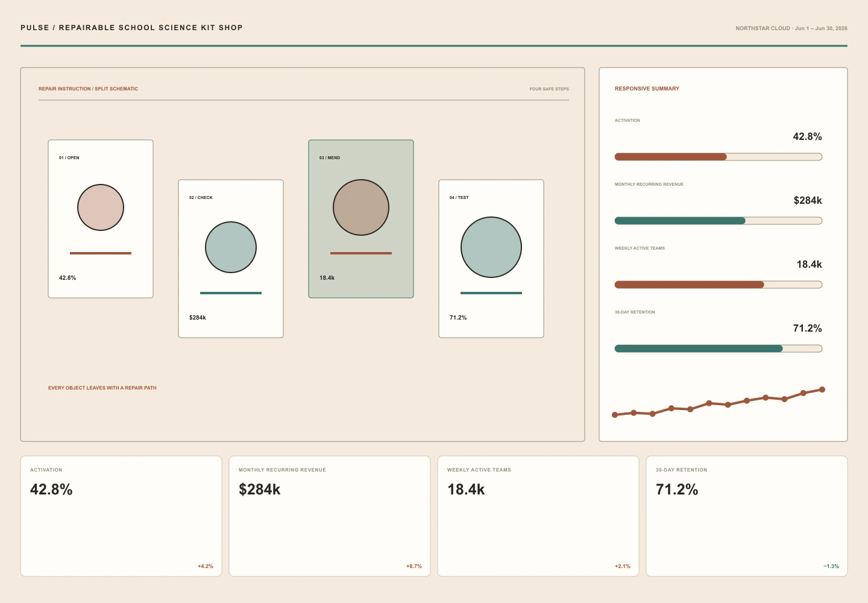Click the Weekly Active Teams progress bar
The height and width of the screenshot is (603, 868).
click(719, 285)
